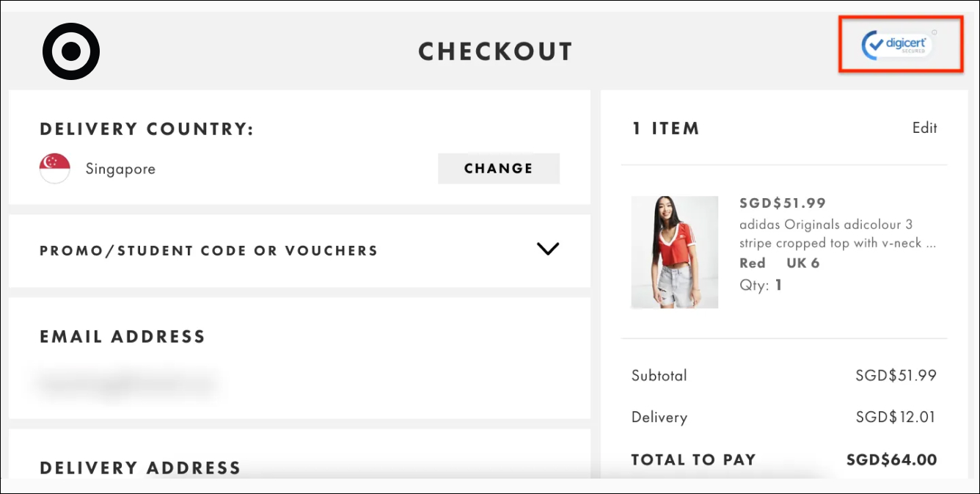Click the CHANGE delivery country button
This screenshot has height=494, width=980.
499,168
